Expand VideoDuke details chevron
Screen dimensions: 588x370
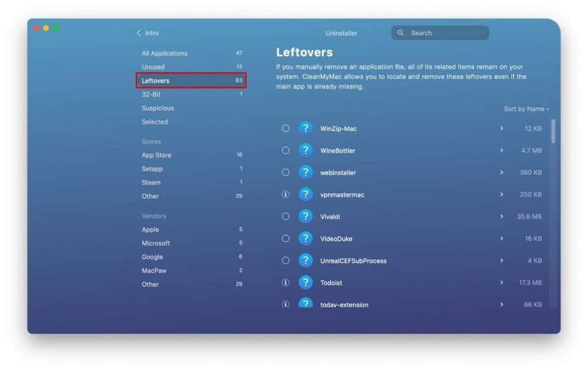pyautogui.click(x=501, y=238)
